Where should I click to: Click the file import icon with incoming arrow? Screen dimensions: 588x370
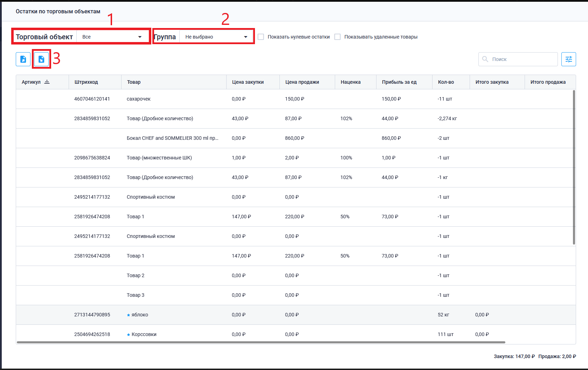[x=41, y=59]
